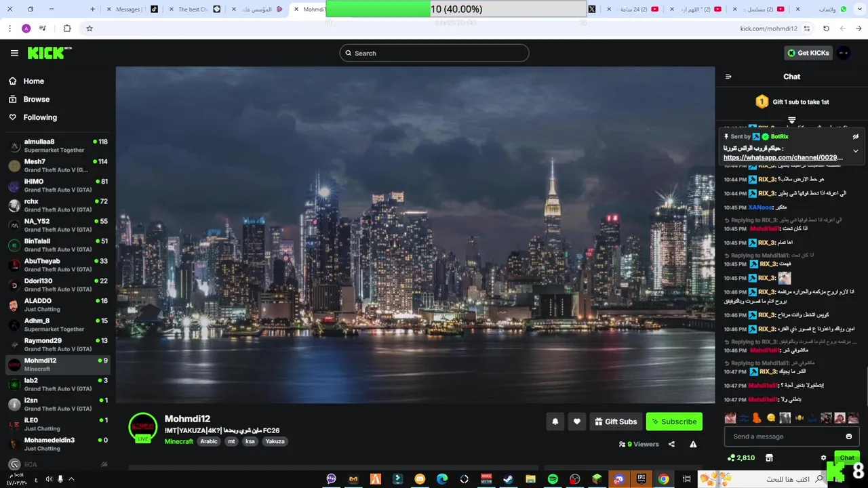The width and height of the screenshot is (868, 488).
Task: Open emoji picker in message box
Action: point(849,436)
